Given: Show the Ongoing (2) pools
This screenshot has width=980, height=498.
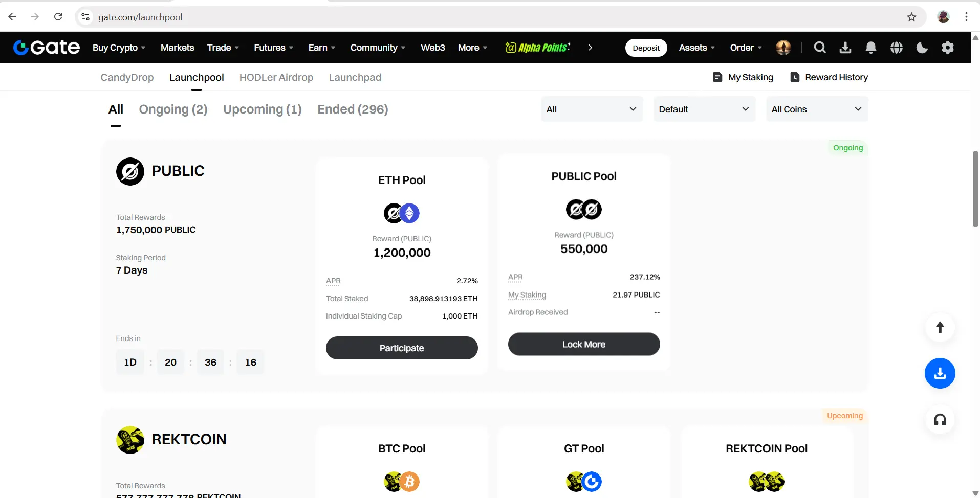Looking at the screenshot, I should point(173,109).
